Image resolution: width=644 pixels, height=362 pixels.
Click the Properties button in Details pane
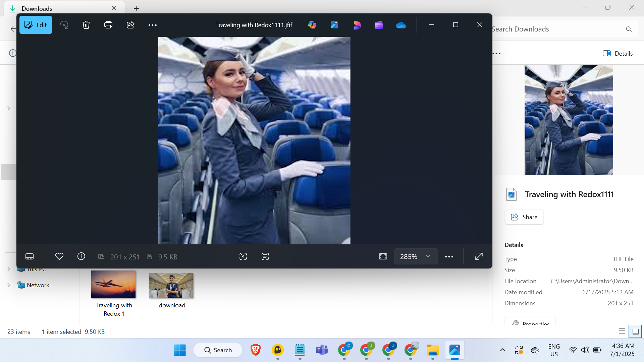[530, 322]
